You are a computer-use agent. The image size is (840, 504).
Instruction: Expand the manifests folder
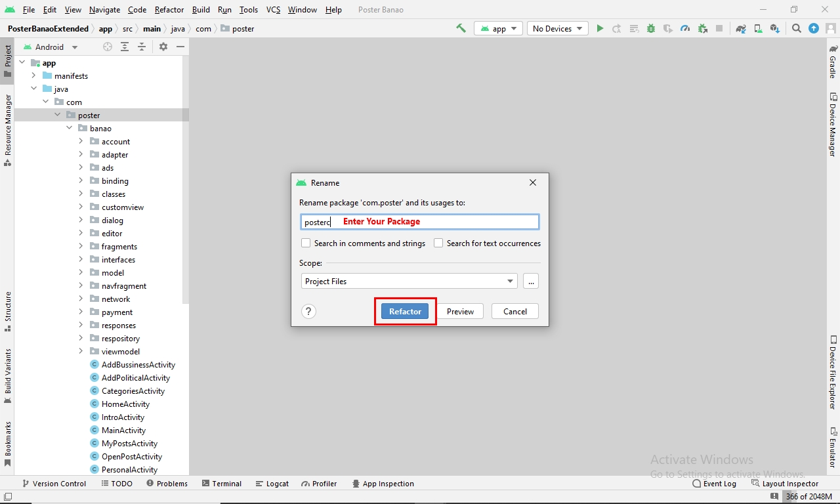(x=33, y=75)
